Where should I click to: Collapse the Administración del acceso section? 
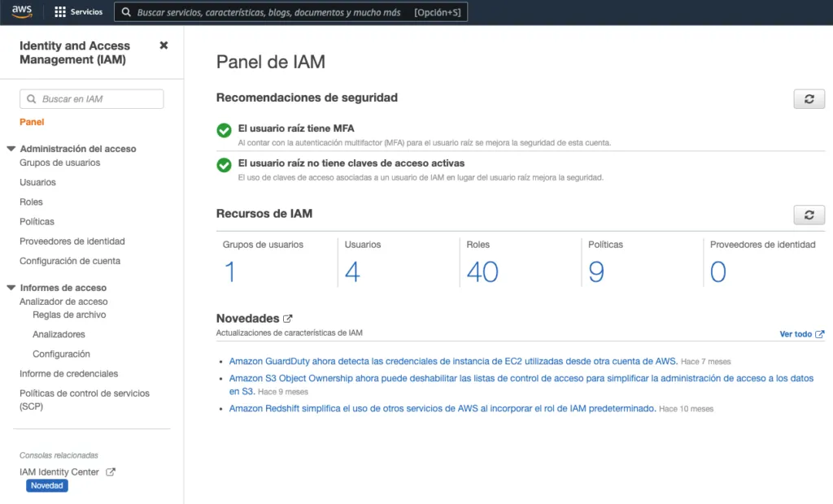click(11, 149)
